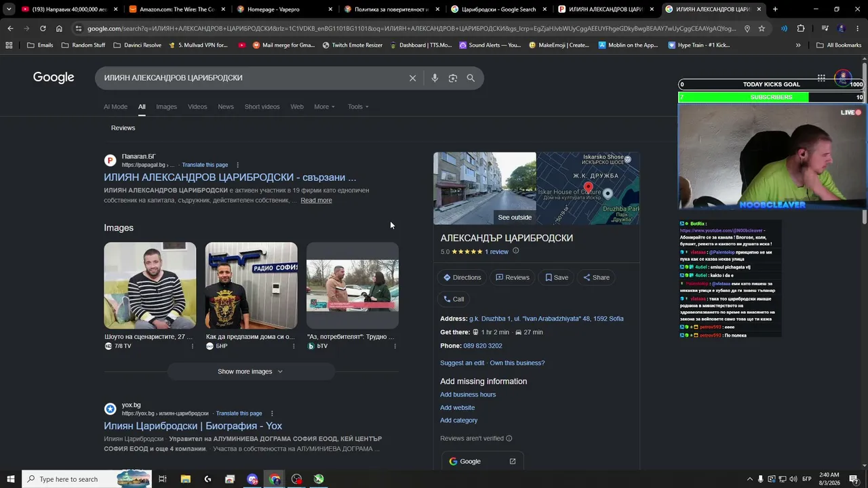
Task: Open Search by image camera icon
Action: tap(453, 78)
